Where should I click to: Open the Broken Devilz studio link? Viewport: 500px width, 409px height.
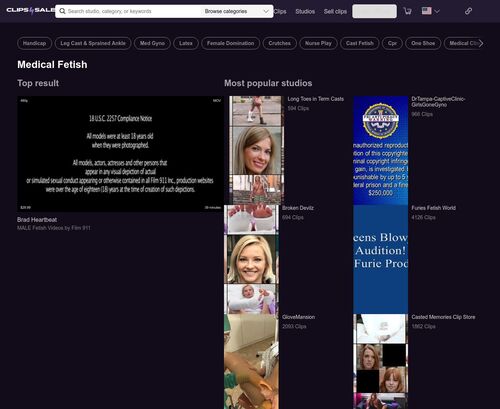(298, 208)
